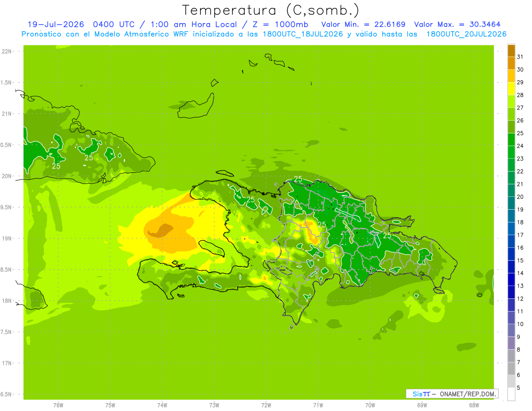
Task: Click the '21N' latitude label
Action: [6, 114]
